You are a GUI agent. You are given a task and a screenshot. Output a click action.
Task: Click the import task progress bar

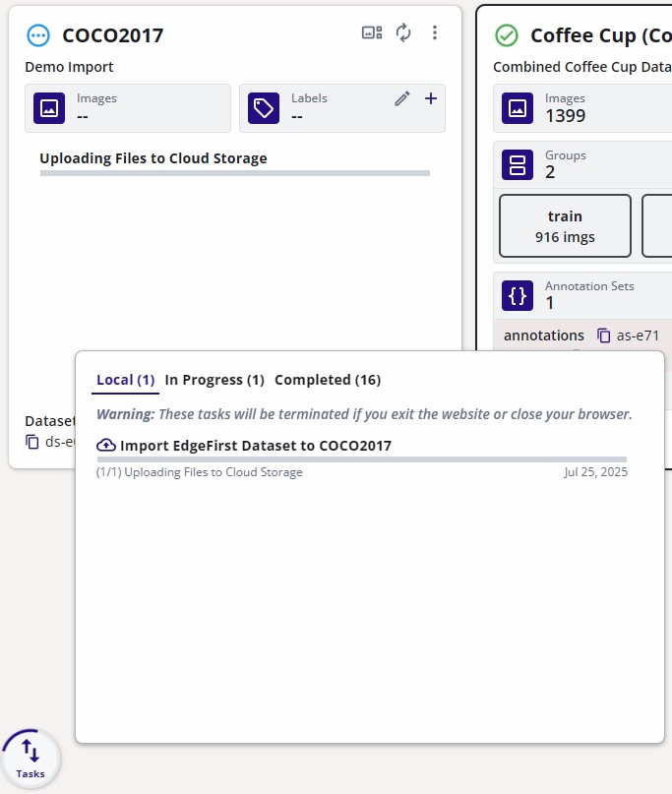(361, 459)
